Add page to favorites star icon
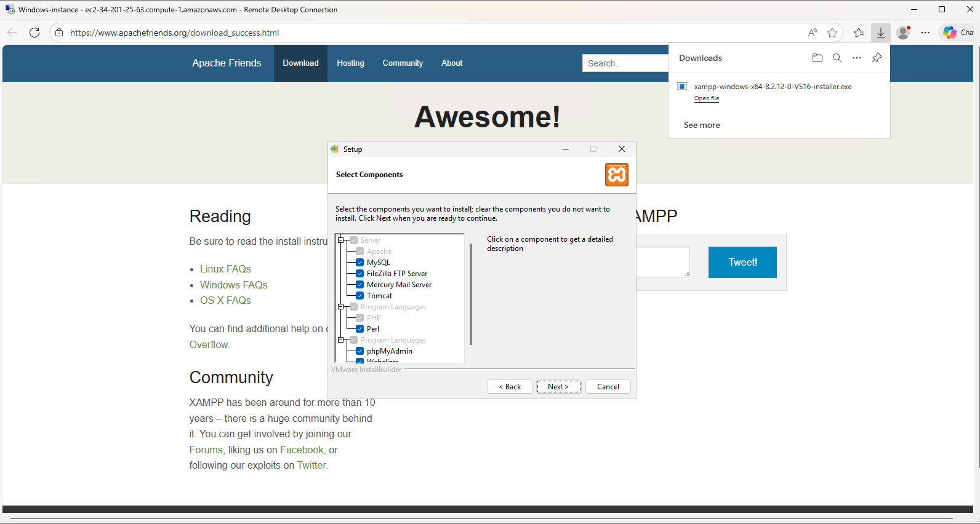Viewport: 980px width, 524px height. pos(832,33)
